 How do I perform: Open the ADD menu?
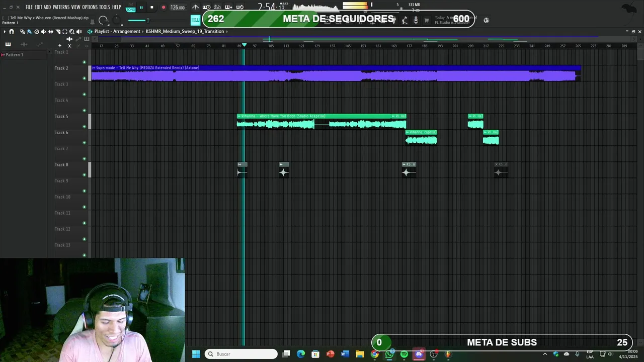point(47,7)
